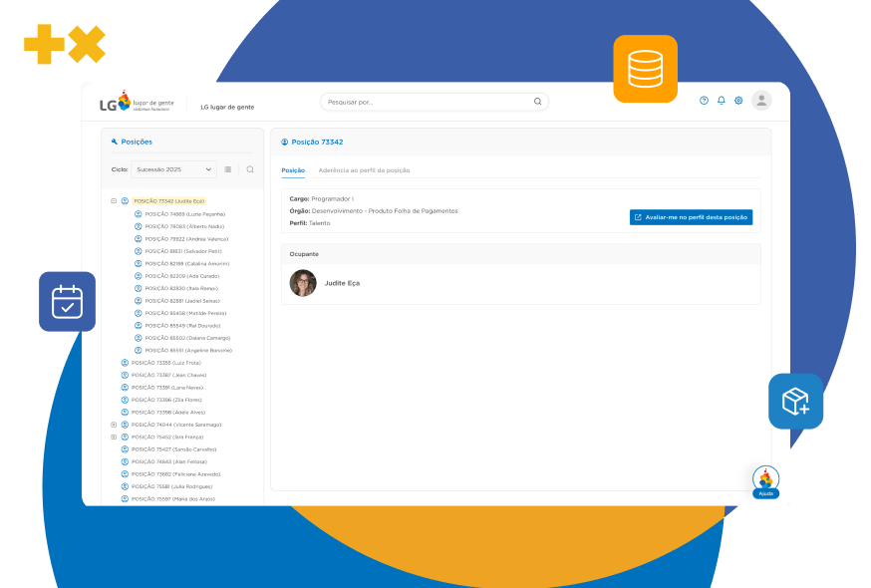Open the Ajuda help chat widget

[x=765, y=481]
